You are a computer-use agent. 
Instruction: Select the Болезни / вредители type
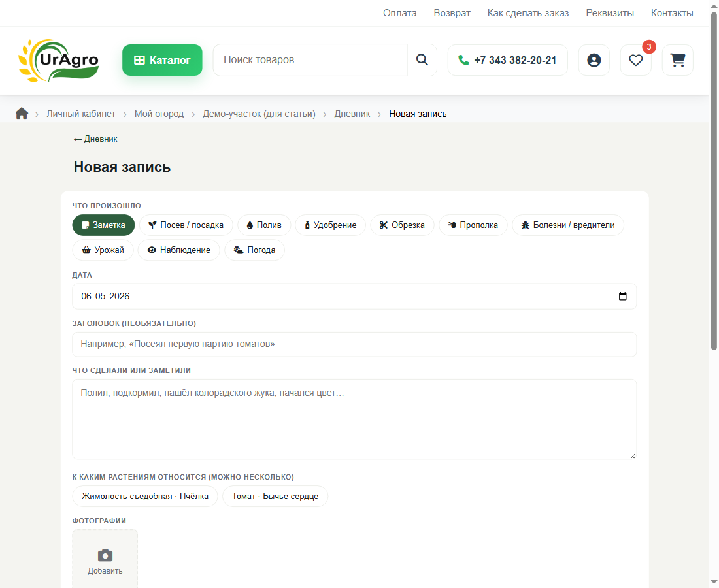click(x=568, y=225)
